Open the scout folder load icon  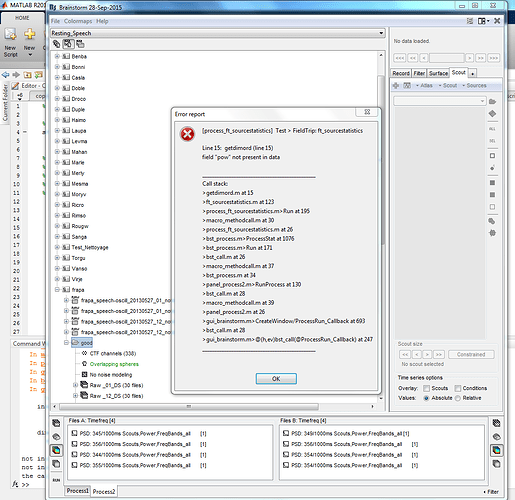pos(492,101)
